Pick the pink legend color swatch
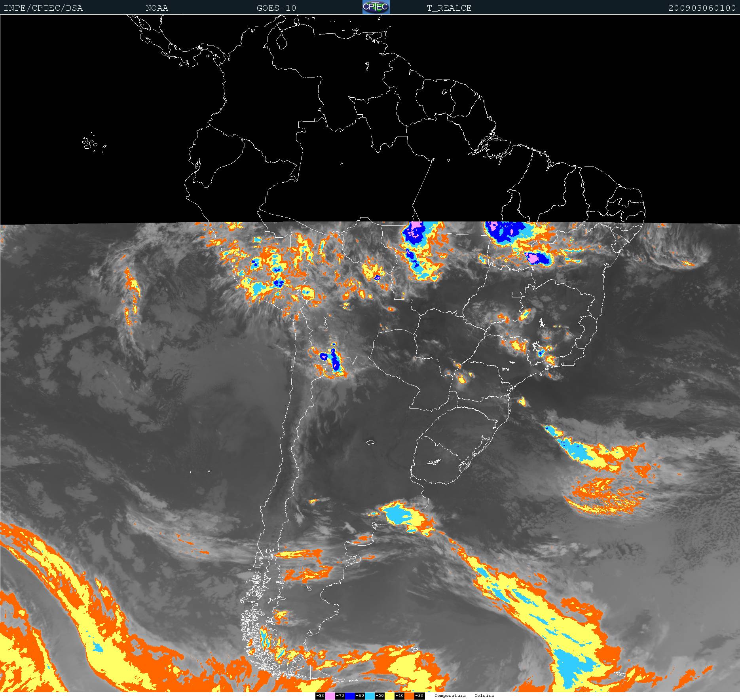 point(330,696)
